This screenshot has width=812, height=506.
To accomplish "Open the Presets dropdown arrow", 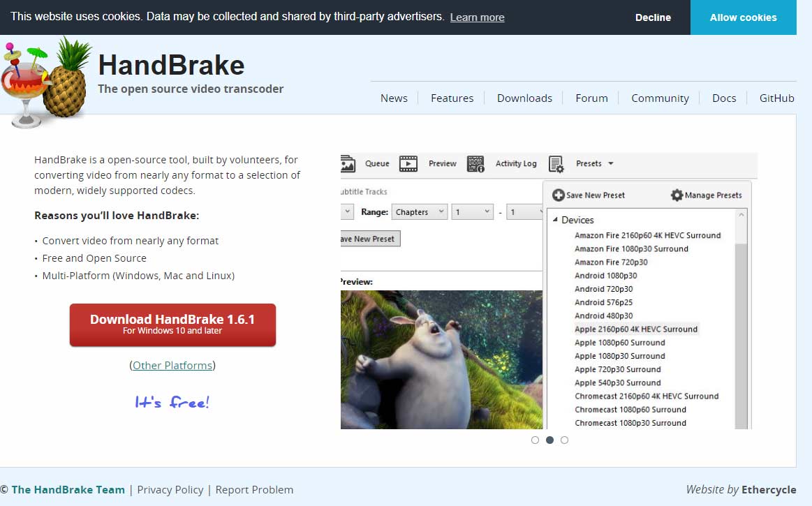I will tap(610, 163).
